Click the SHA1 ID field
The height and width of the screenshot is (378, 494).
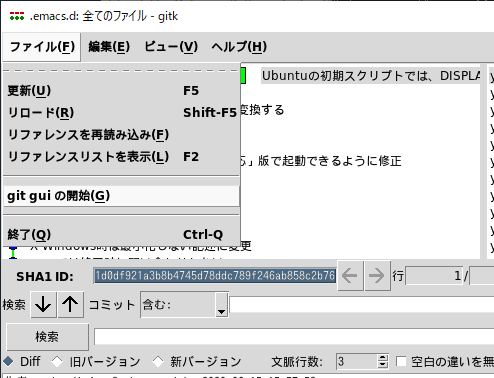(x=215, y=276)
